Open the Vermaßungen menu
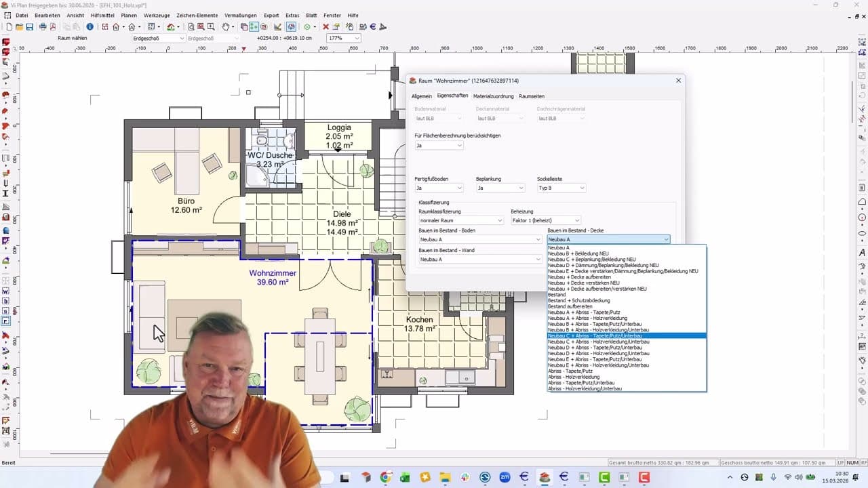Screen dimensions: 868x488 [x=241, y=15]
